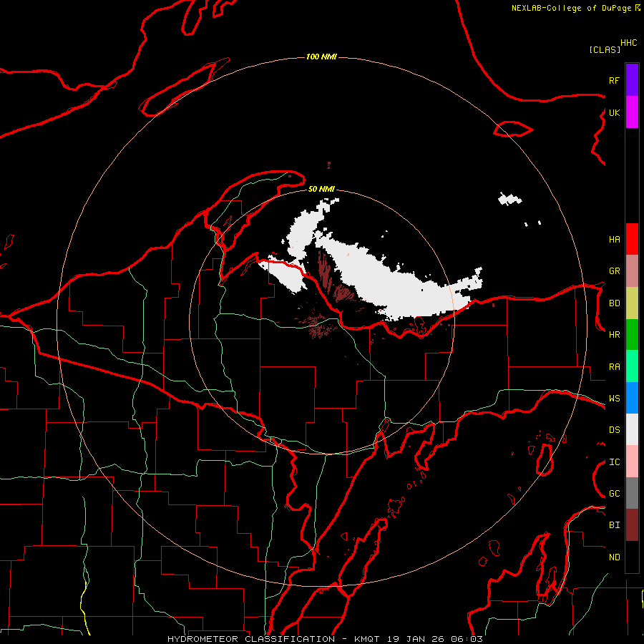Click the ND legend label
The width and height of the screenshot is (644, 644).
pos(614,557)
